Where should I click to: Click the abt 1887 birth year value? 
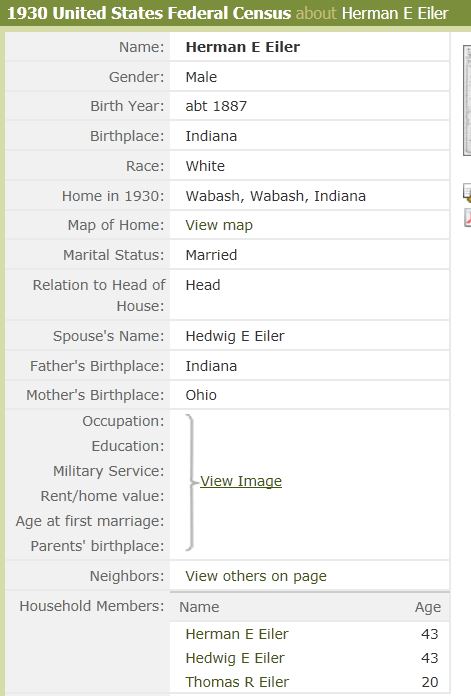tap(216, 106)
